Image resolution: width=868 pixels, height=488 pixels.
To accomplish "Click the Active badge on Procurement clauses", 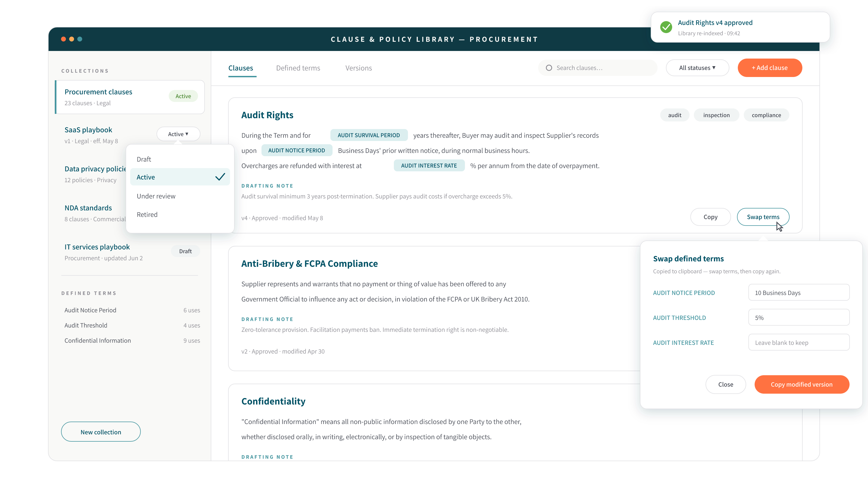I will click(x=183, y=96).
